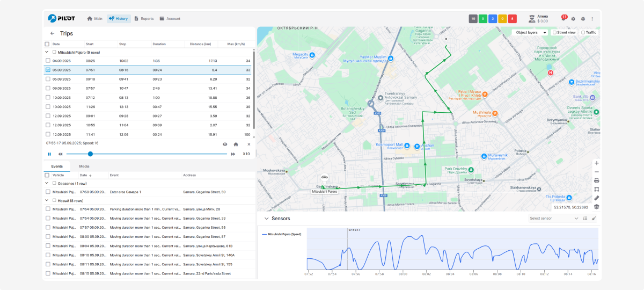Open the Select sensor dropdown
Screen dimensions: 644x290
pos(553,219)
